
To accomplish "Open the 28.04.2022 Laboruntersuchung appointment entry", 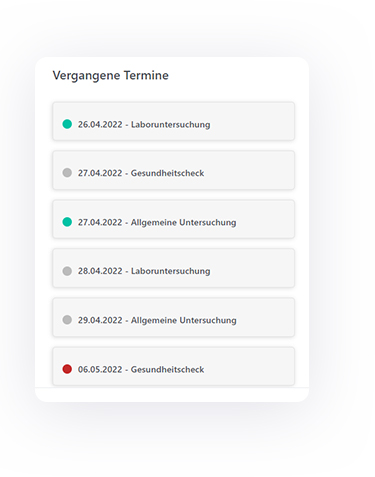I will point(173,268).
